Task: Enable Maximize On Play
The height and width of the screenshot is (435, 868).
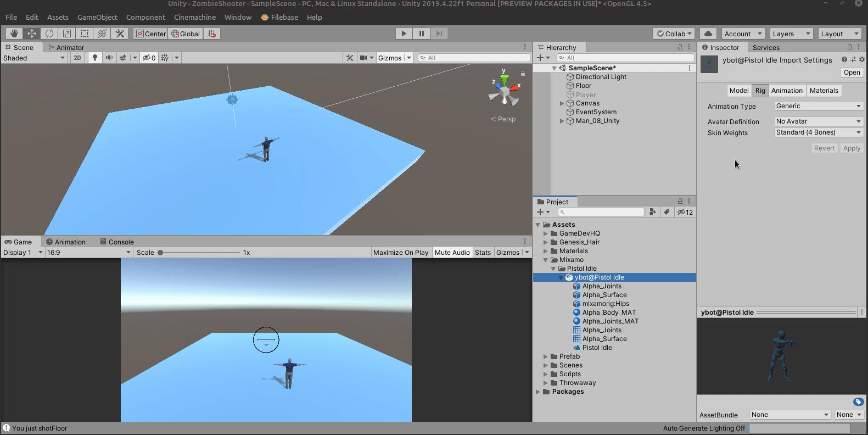Action: pos(401,253)
